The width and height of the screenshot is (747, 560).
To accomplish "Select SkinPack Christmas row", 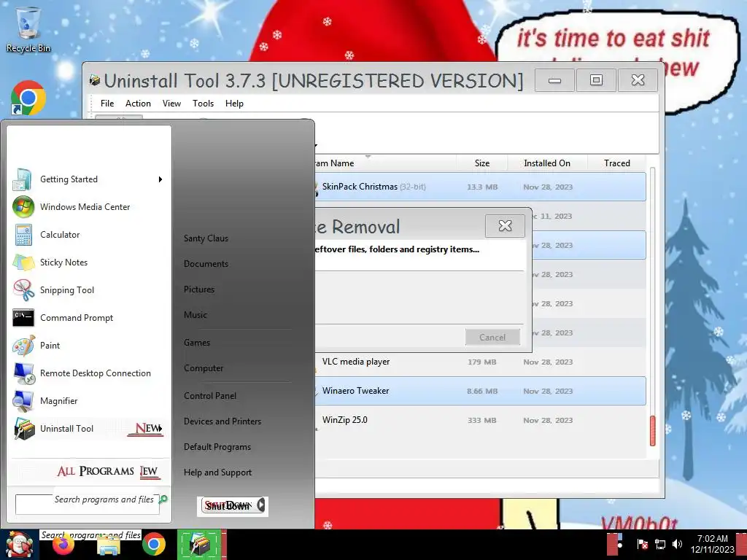I will pos(480,187).
